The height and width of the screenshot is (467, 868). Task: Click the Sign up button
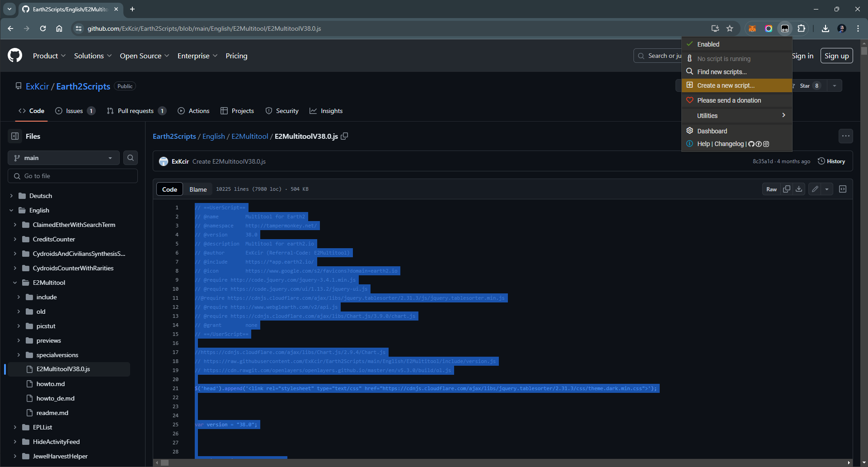coord(836,56)
